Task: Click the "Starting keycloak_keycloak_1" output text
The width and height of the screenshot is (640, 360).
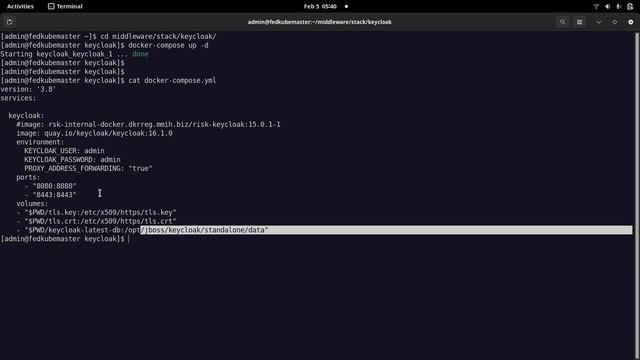Action: 56,54
